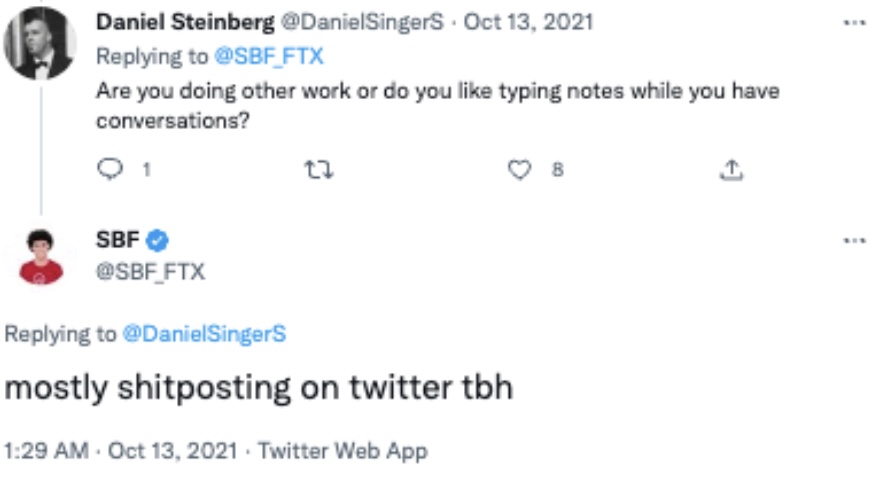Open the @SBF_FTX handle under SBF's name
The width and height of the screenshot is (892, 490).
pyautogui.click(x=150, y=271)
